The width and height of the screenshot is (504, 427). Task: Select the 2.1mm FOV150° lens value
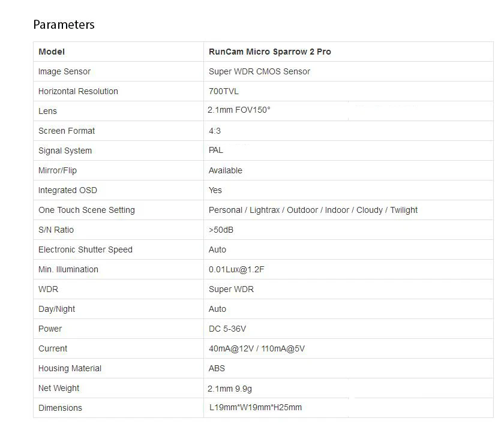pos(239,110)
